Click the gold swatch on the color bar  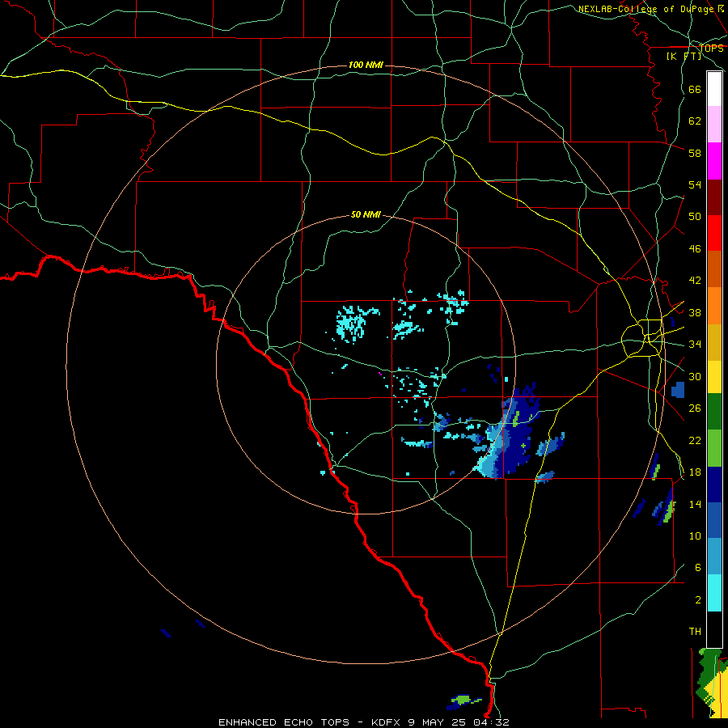714,342
